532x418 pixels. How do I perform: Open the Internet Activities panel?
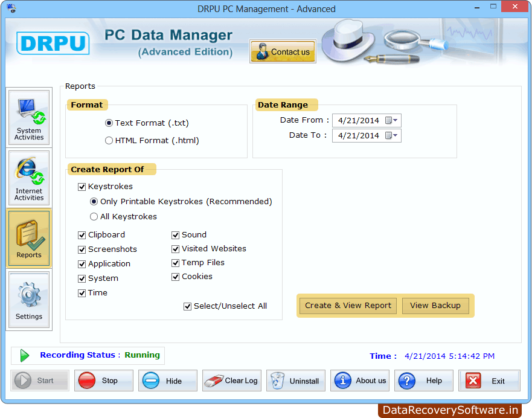tap(29, 178)
